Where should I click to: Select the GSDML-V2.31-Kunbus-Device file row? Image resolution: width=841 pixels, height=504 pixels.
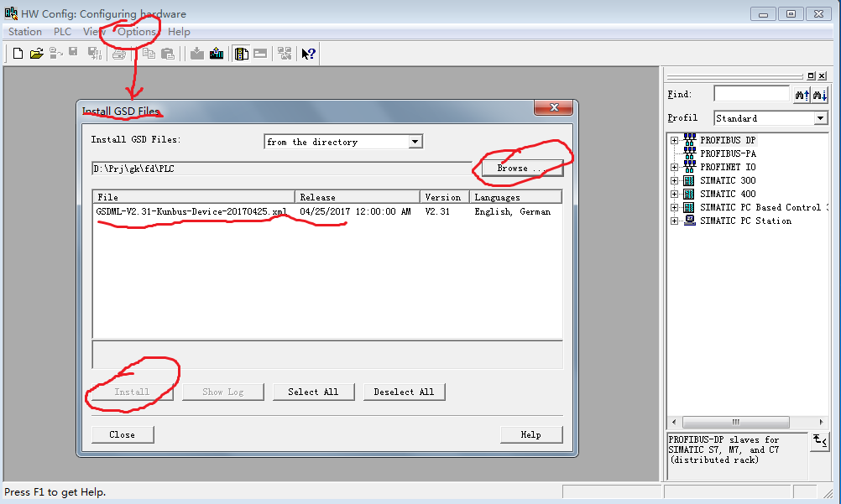tap(193, 210)
